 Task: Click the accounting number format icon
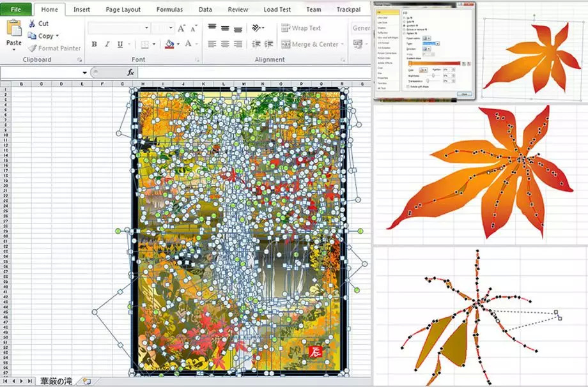click(x=358, y=44)
